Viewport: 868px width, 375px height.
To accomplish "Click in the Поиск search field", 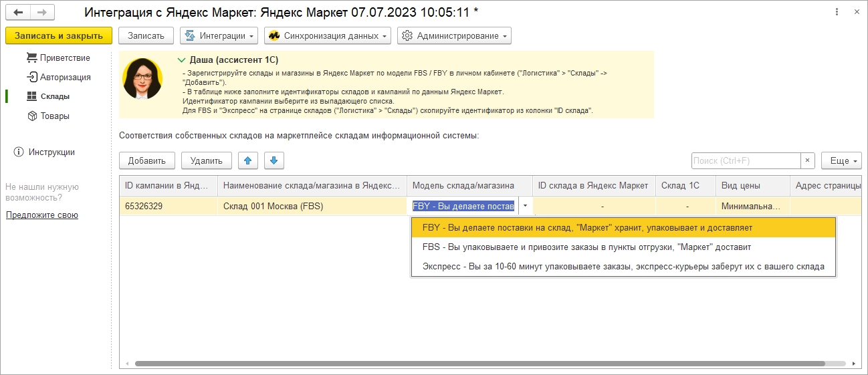I will click(746, 160).
